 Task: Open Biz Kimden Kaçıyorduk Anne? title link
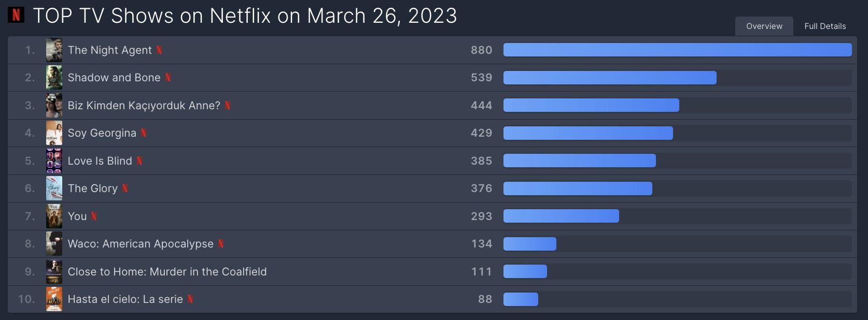(x=144, y=106)
